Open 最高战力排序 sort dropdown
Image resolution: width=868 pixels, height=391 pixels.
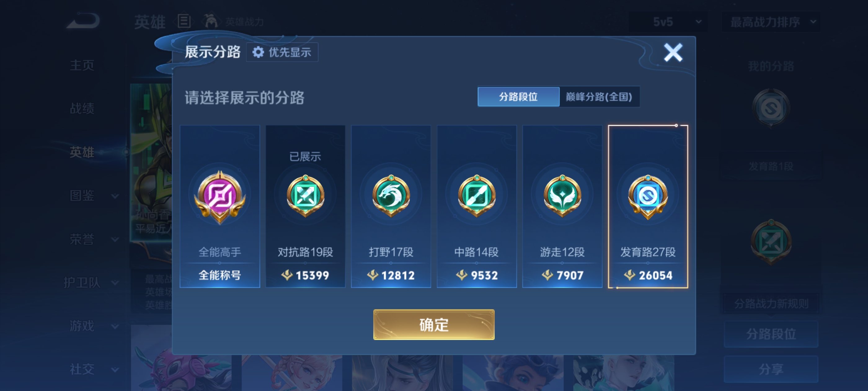coord(771,22)
